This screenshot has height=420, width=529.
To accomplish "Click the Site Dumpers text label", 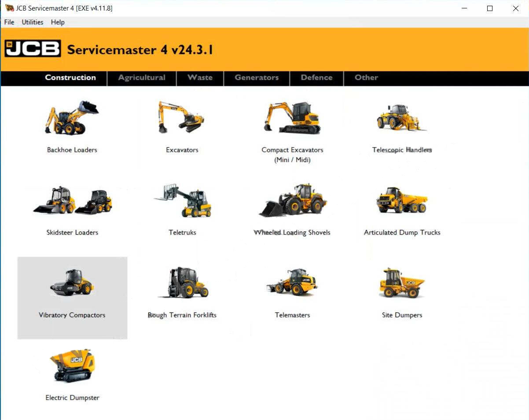I will point(402,315).
